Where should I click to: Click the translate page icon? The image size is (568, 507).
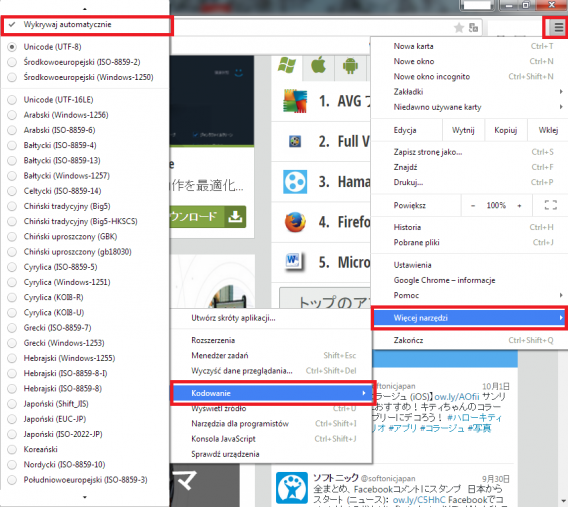473,28
